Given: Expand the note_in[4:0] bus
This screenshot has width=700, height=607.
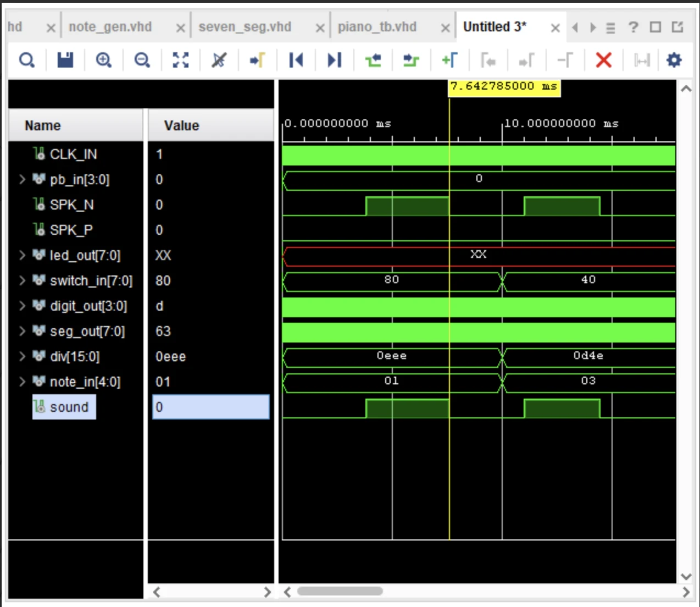Looking at the screenshot, I should point(22,382).
